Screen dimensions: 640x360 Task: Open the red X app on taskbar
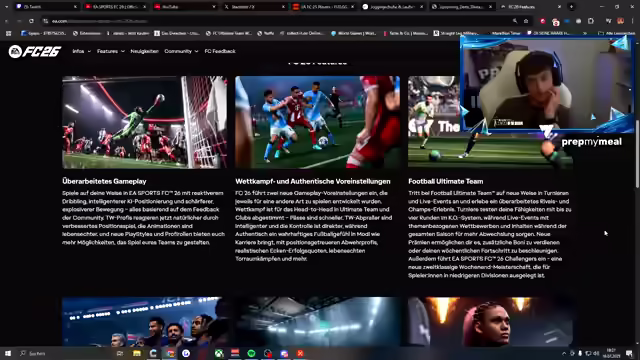[x=300, y=353]
